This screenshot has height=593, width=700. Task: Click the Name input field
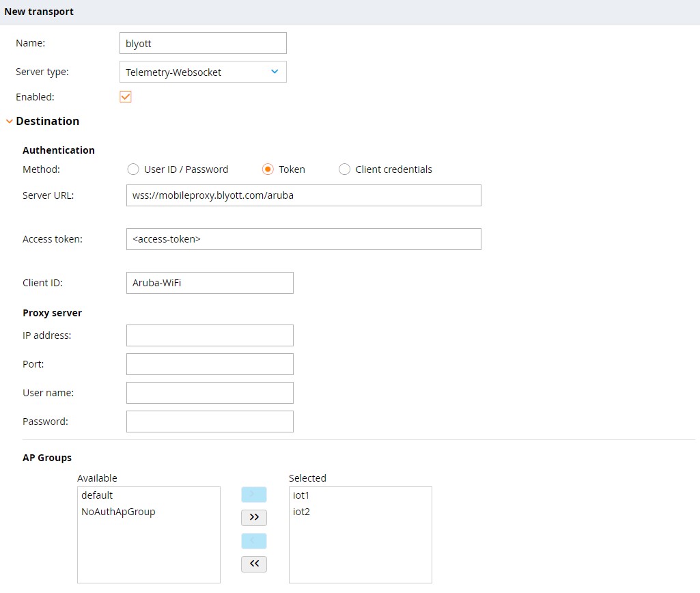point(202,42)
